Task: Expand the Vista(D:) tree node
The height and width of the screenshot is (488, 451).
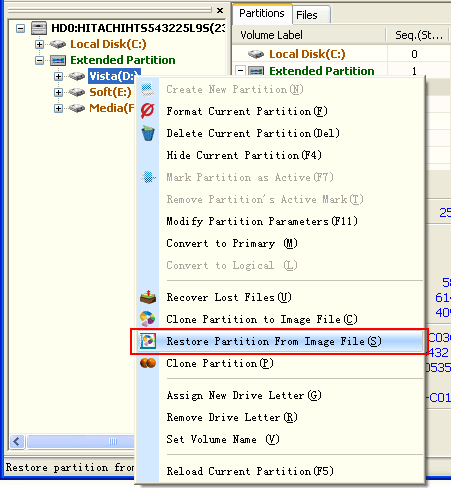Action: pos(58,76)
